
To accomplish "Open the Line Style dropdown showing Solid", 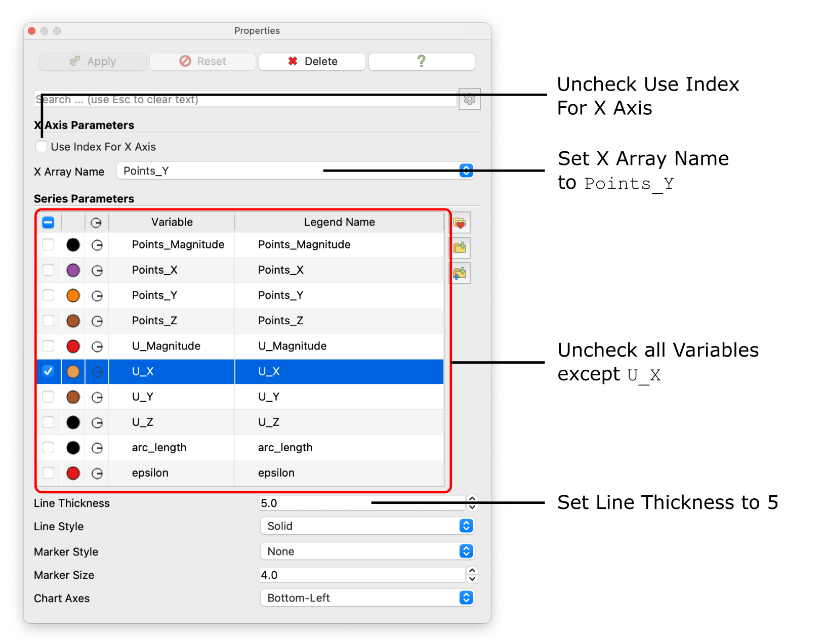I will [x=465, y=526].
